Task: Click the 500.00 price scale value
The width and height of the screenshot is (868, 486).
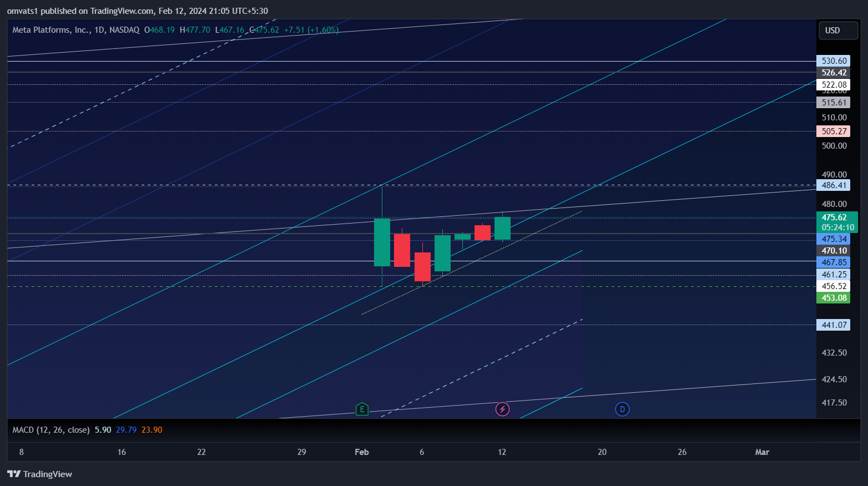Action: click(834, 146)
